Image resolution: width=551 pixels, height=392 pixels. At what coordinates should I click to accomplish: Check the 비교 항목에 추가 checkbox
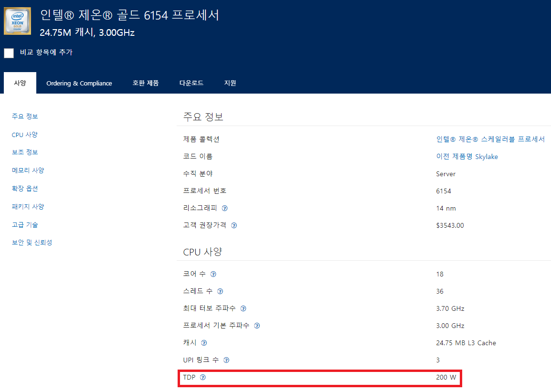(x=9, y=53)
